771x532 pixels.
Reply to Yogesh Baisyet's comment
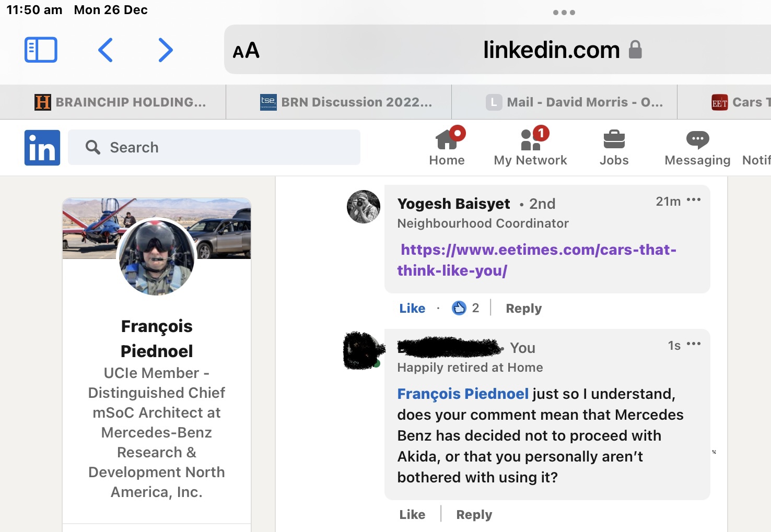pyautogui.click(x=523, y=309)
